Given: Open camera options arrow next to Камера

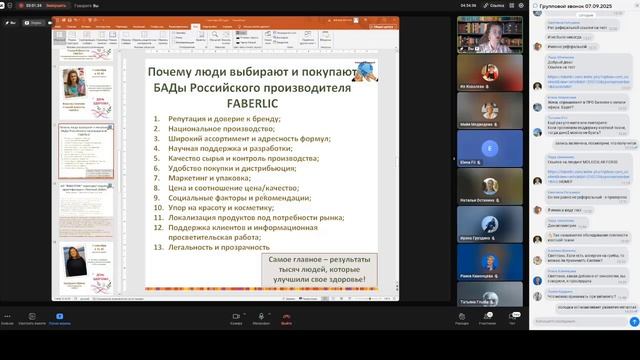Looking at the screenshot, I should pyautogui.click(x=244, y=314).
